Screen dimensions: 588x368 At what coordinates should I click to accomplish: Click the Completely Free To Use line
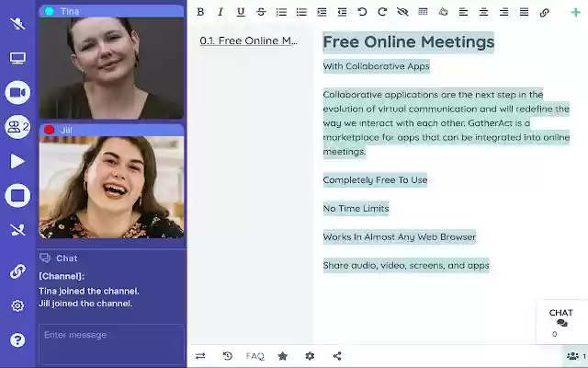[x=375, y=180]
